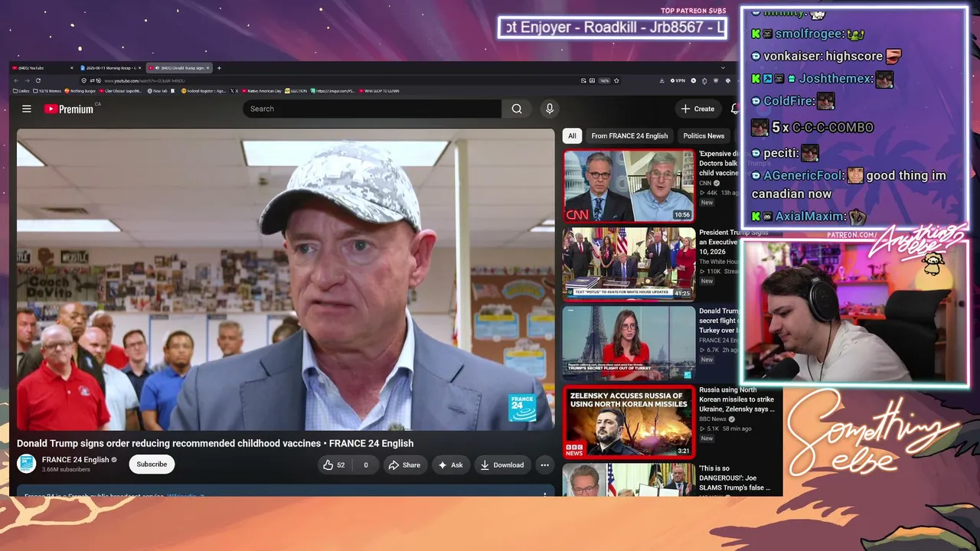Go to YouTube Premium home logo
Image resolution: width=980 pixels, height=551 pixels.
click(x=69, y=109)
